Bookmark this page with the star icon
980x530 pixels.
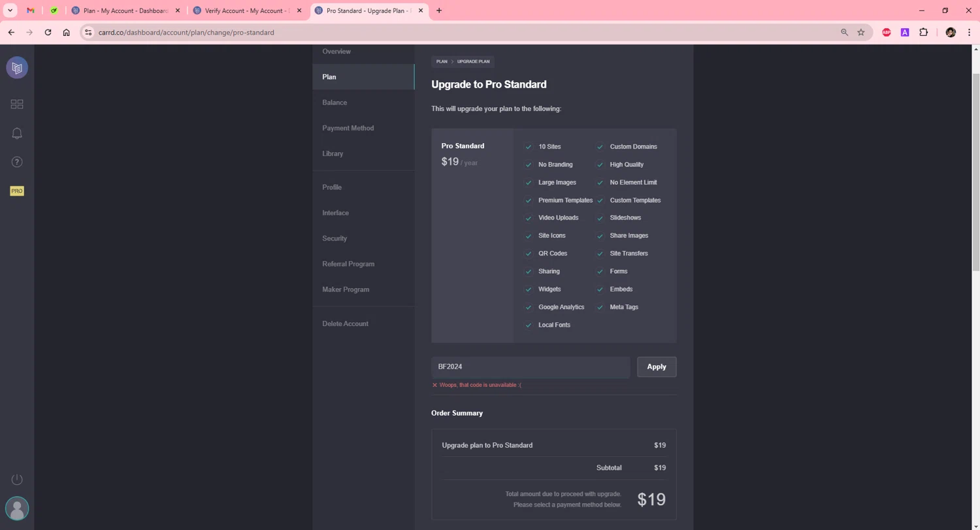click(x=861, y=32)
